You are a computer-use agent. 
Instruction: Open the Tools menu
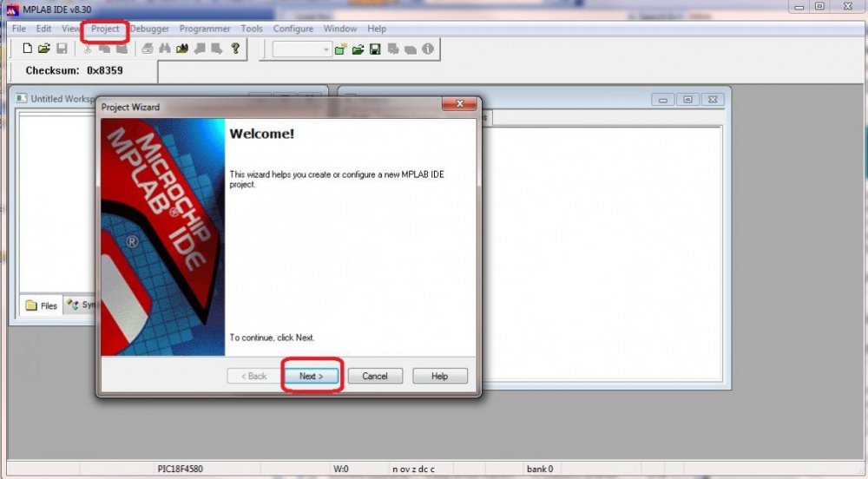tap(252, 29)
